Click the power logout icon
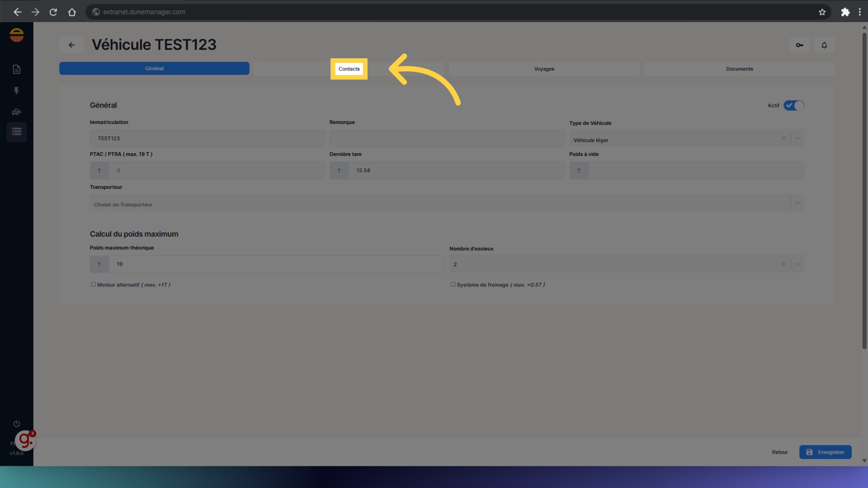This screenshot has width=868, height=488. (x=17, y=423)
